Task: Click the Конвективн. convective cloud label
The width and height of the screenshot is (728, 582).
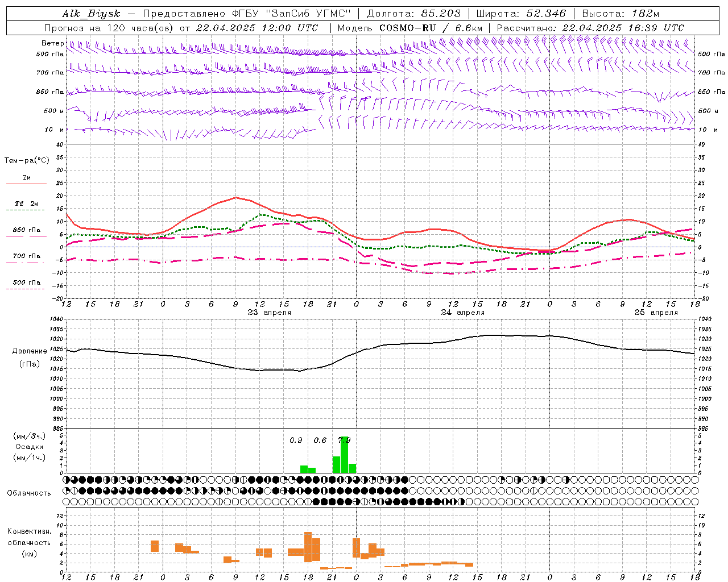Action: [x=30, y=532]
